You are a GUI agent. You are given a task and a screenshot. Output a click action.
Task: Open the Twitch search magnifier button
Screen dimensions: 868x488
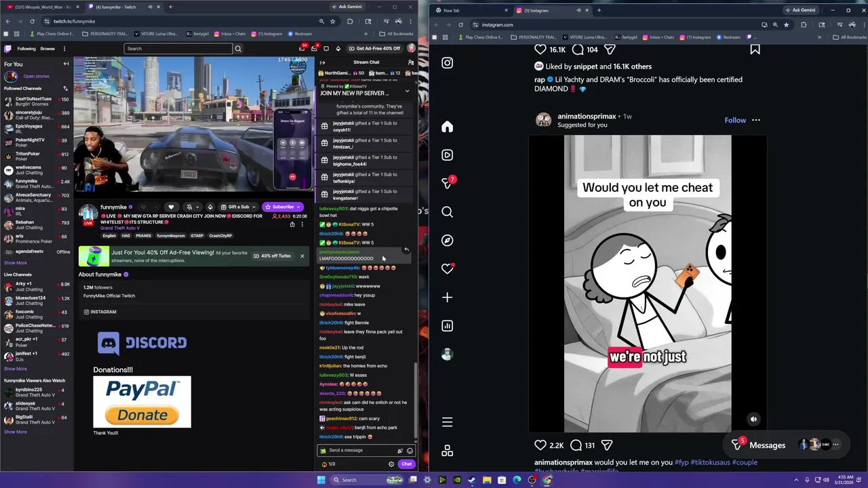point(238,49)
